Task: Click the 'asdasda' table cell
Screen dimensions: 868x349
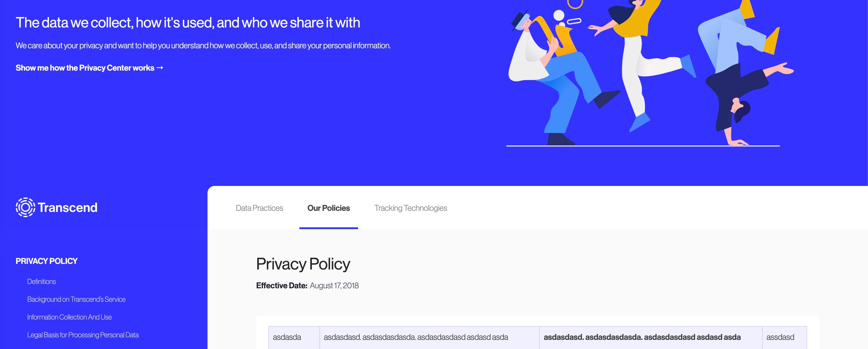Action: click(x=294, y=337)
